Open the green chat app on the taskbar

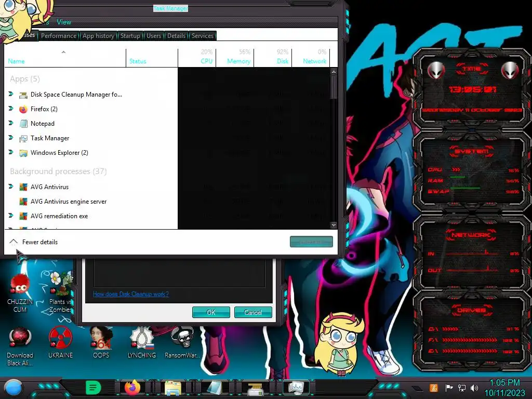[x=93, y=388]
